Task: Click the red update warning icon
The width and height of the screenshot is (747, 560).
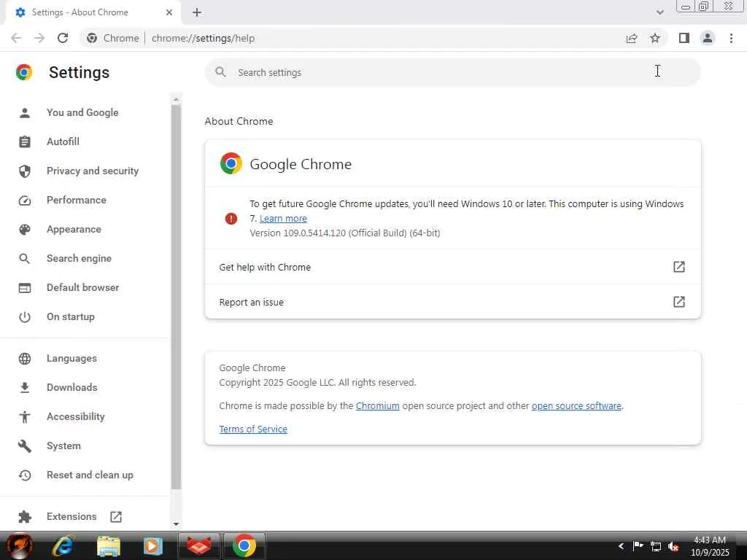Action: point(231,219)
